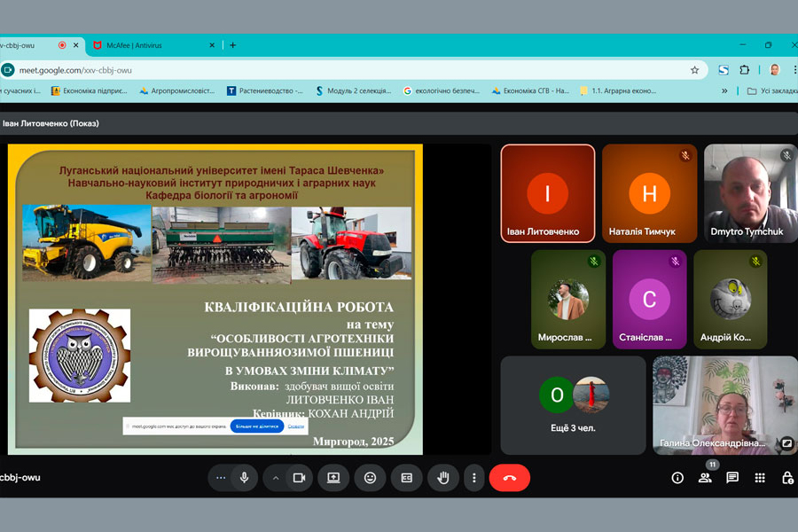Open the emoji reactions button
This screenshot has width=798, height=532.
[x=370, y=478]
